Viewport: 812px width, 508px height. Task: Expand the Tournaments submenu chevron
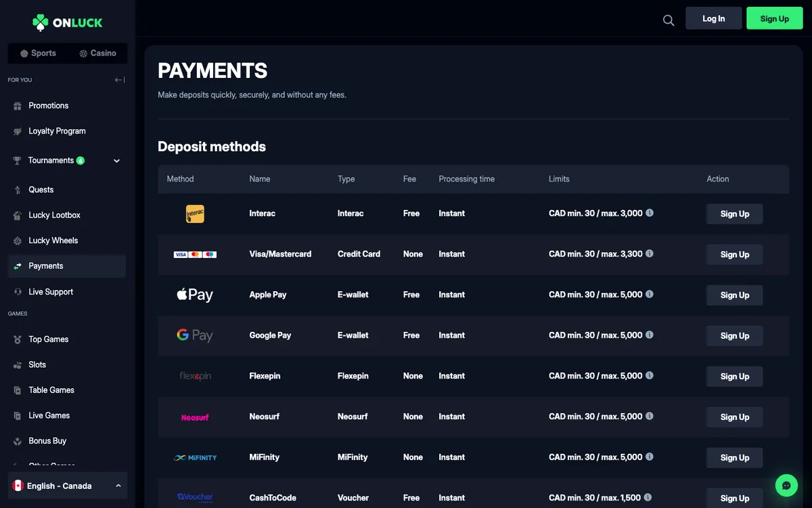tap(116, 161)
